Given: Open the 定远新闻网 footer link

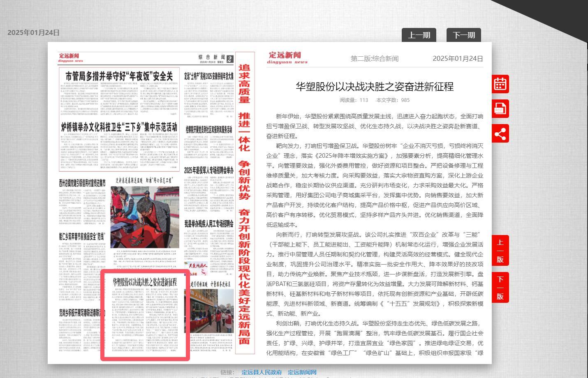Looking at the screenshot, I should point(302,372).
